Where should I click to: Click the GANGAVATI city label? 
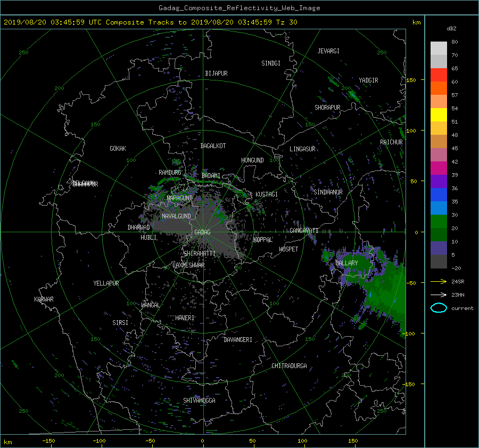[304, 230]
